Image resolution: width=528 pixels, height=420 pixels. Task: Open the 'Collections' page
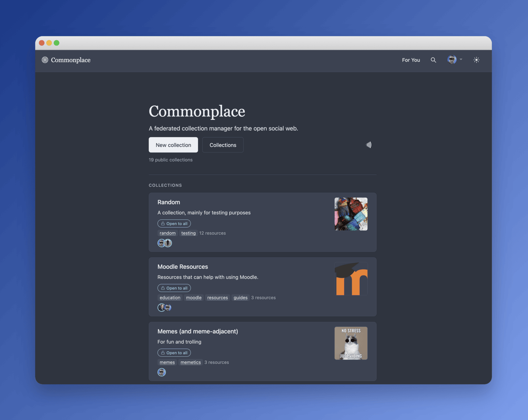point(223,145)
